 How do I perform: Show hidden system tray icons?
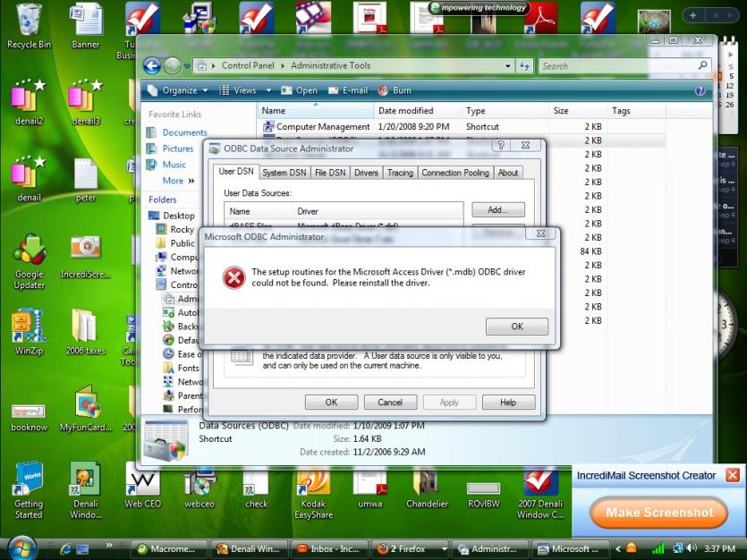[x=618, y=549]
